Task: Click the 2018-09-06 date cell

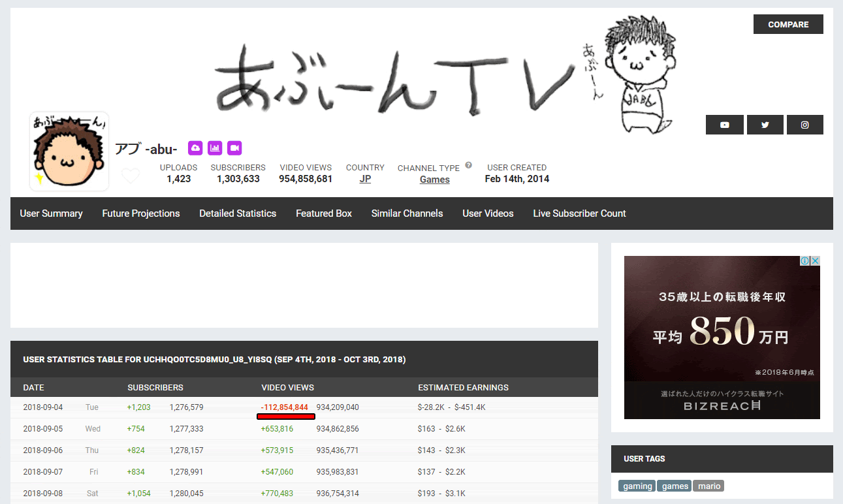Action: (x=43, y=450)
